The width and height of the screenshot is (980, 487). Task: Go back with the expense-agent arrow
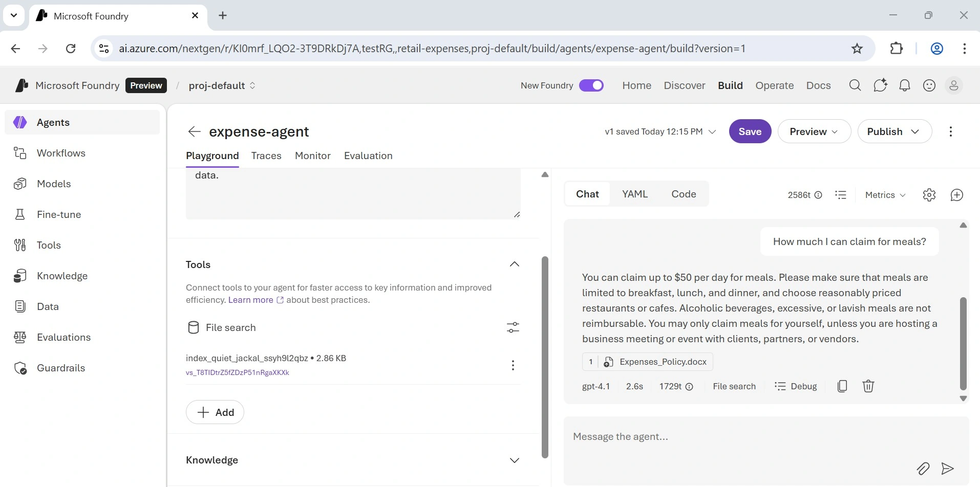[194, 131]
